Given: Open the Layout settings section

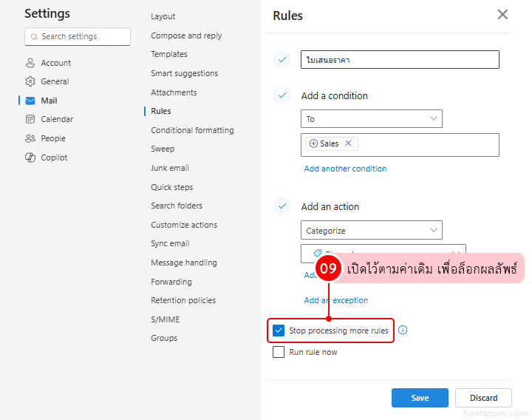Looking at the screenshot, I should click(x=163, y=16).
